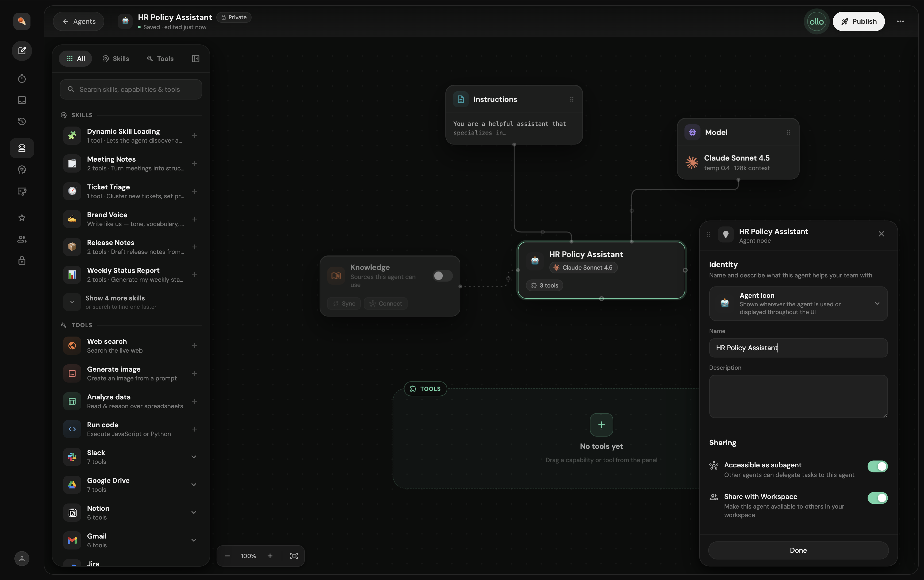Viewport: 924px width, 580px height.
Task: Click the plus button in empty Tools area
Action: tap(601, 425)
